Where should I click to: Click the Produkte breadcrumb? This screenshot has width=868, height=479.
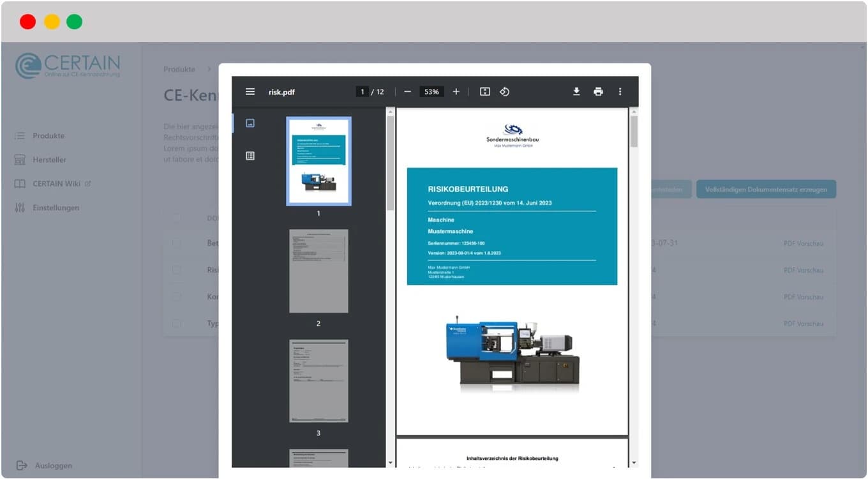pos(179,69)
